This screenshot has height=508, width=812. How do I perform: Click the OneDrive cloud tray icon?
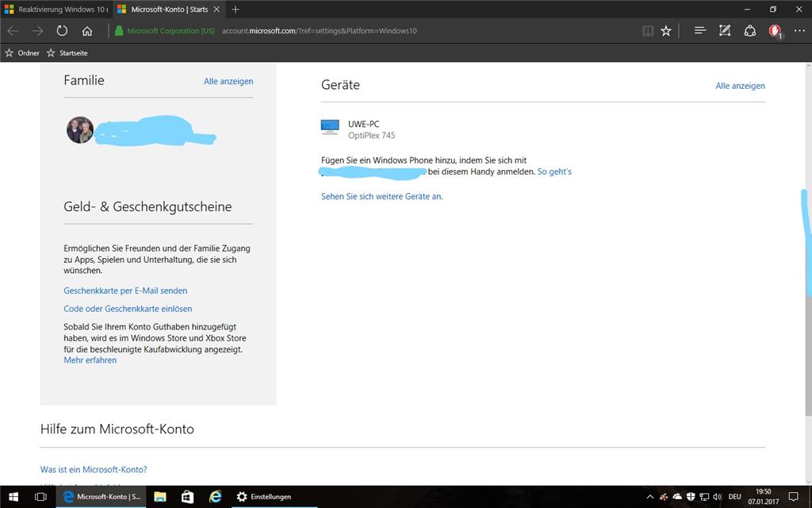pos(677,497)
